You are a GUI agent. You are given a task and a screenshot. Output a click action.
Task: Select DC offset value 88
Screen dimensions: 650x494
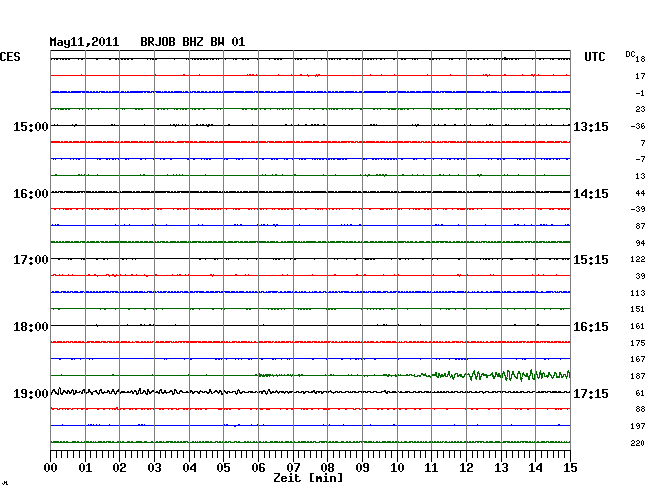pyautogui.click(x=640, y=409)
